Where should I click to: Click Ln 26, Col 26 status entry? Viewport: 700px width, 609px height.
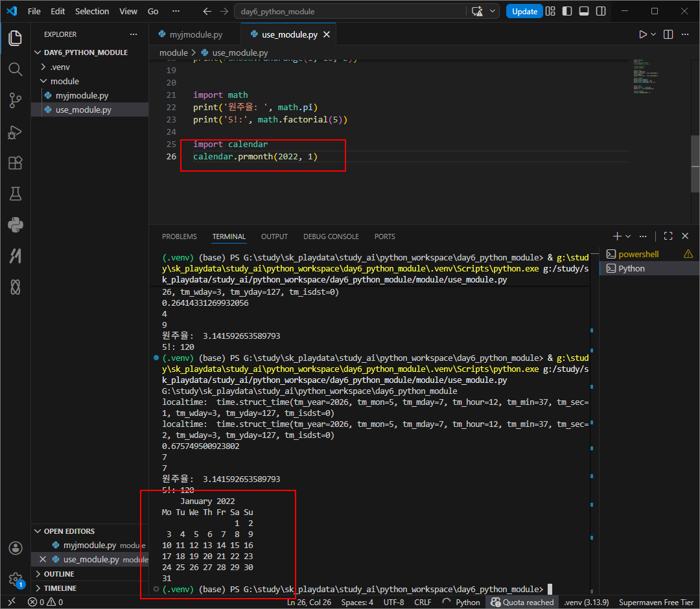309,603
